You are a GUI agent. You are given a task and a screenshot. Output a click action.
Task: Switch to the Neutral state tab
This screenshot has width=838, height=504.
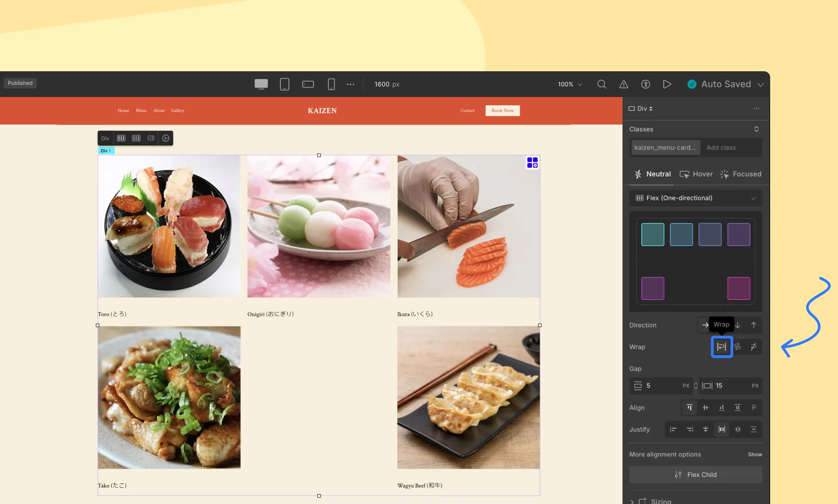[653, 174]
